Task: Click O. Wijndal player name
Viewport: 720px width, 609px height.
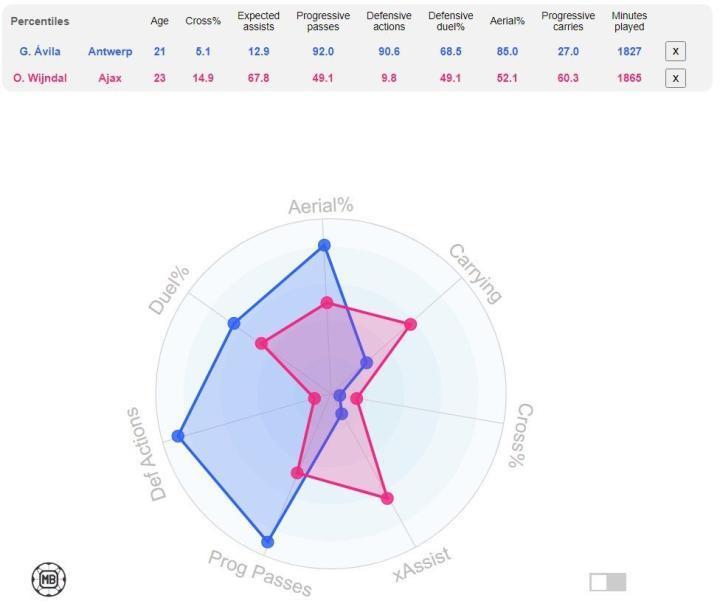Action: (x=40, y=78)
